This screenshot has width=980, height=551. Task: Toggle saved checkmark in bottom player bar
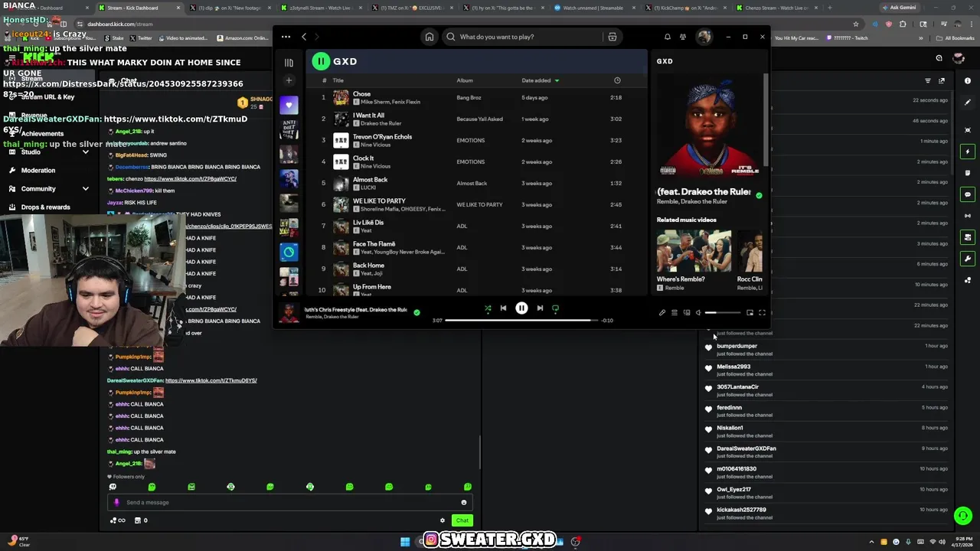pyautogui.click(x=416, y=312)
